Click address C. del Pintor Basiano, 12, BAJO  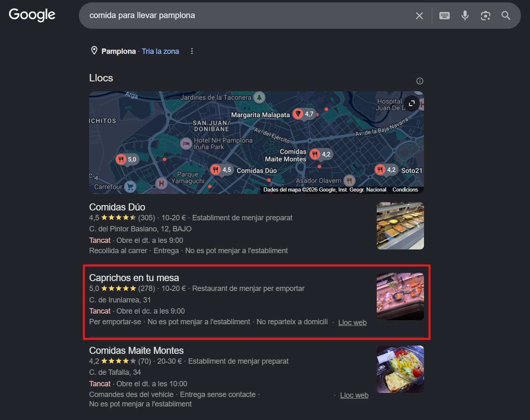pyautogui.click(x=140, y=229)
